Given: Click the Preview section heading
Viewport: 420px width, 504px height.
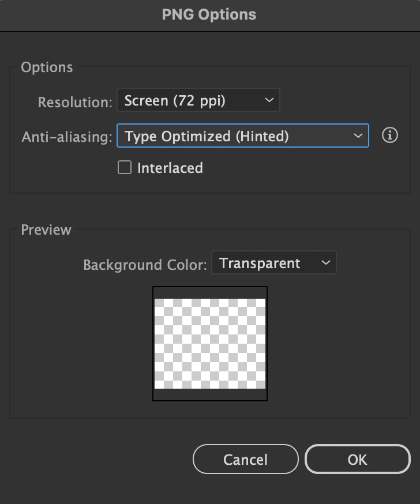Looking at the screenshot, I should [x=46, y=230].
